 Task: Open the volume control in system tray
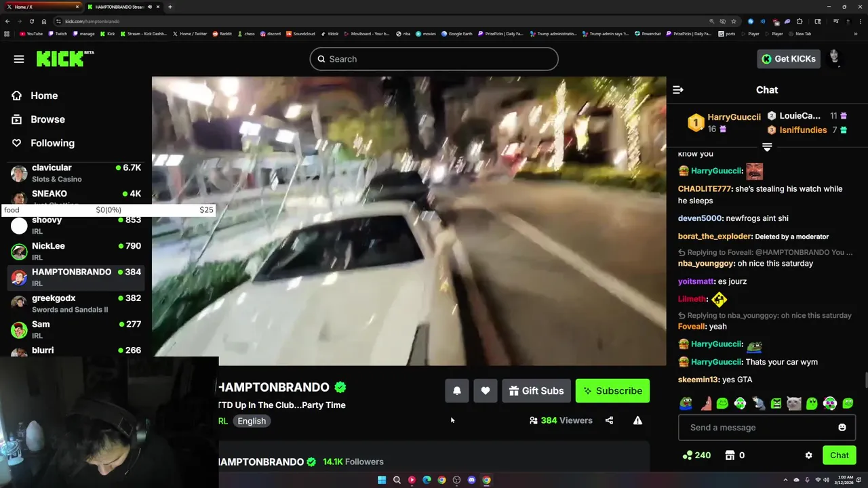point(826,480)
